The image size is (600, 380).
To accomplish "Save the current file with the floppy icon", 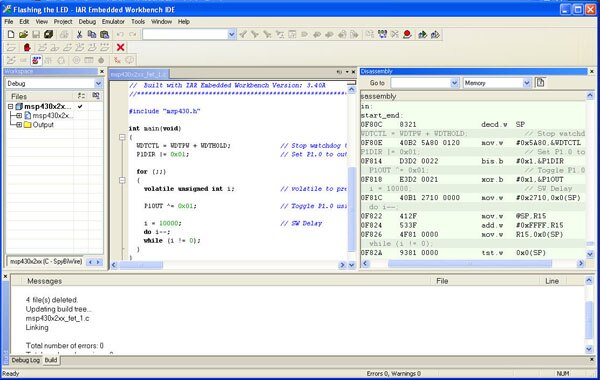I will [36, 34].
